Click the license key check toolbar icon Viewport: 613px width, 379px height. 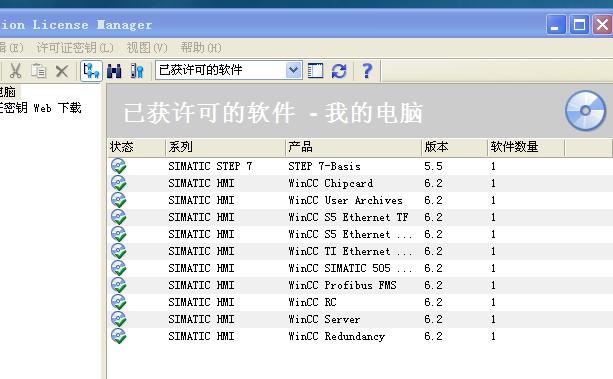(137, 71)
